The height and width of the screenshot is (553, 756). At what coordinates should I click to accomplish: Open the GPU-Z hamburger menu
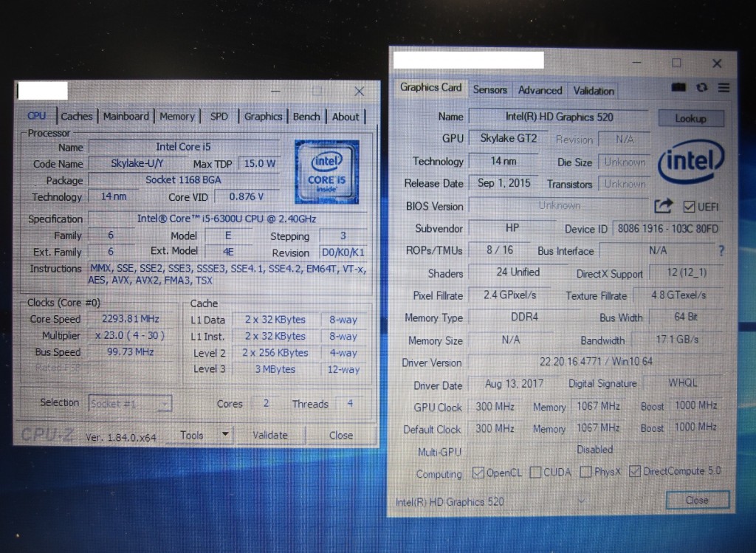(x=724, y=88)
